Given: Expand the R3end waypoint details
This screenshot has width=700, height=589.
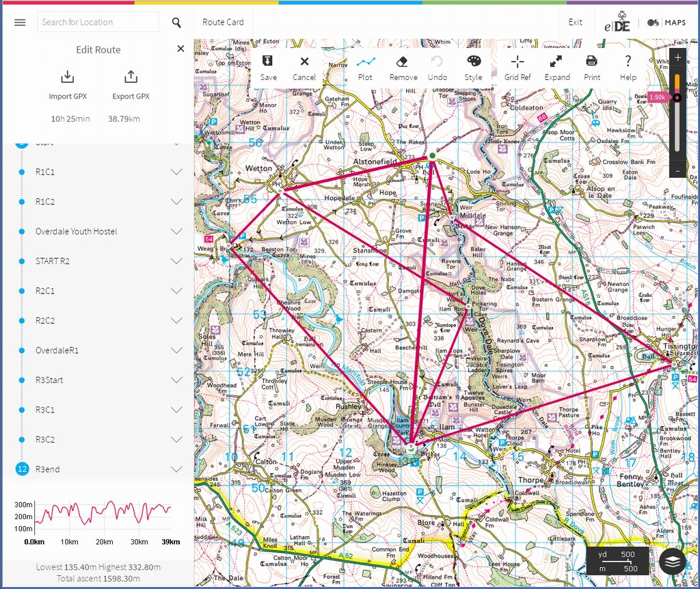Looking at the screenshot, I should coord(176,469).
